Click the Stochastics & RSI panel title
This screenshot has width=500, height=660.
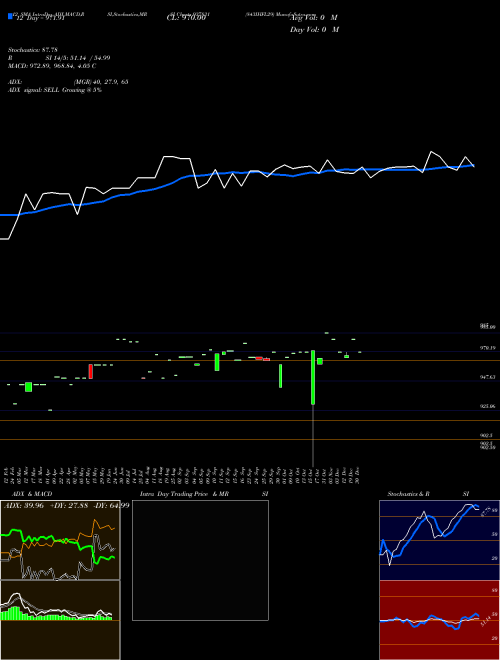click(x=428, y=494)
